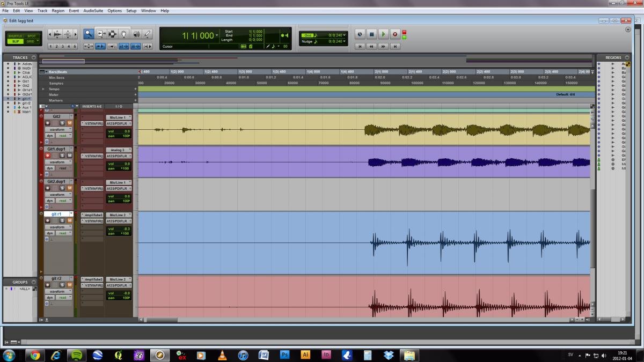This screenshot has width=644, height=362.
Task: Expand the Tempo ruler
Action: (x=44, y=89)
